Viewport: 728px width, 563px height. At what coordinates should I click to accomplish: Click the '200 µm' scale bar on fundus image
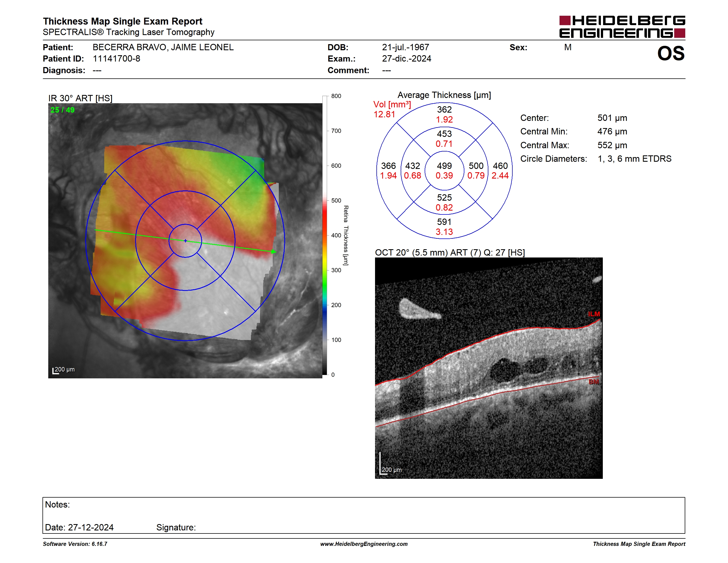(64, 370)
